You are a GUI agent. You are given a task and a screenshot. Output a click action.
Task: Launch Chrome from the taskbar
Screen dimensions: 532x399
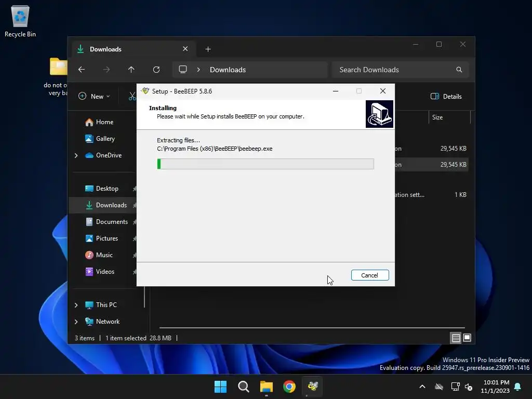tap(289, 387)
